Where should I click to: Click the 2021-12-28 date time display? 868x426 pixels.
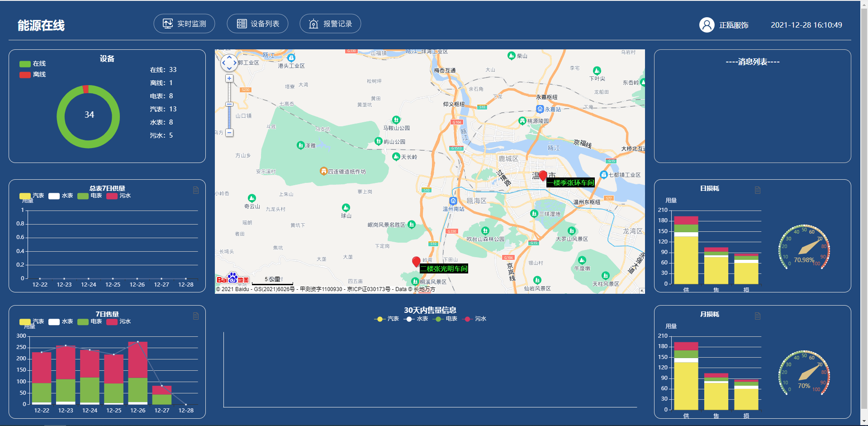[806, 25]
